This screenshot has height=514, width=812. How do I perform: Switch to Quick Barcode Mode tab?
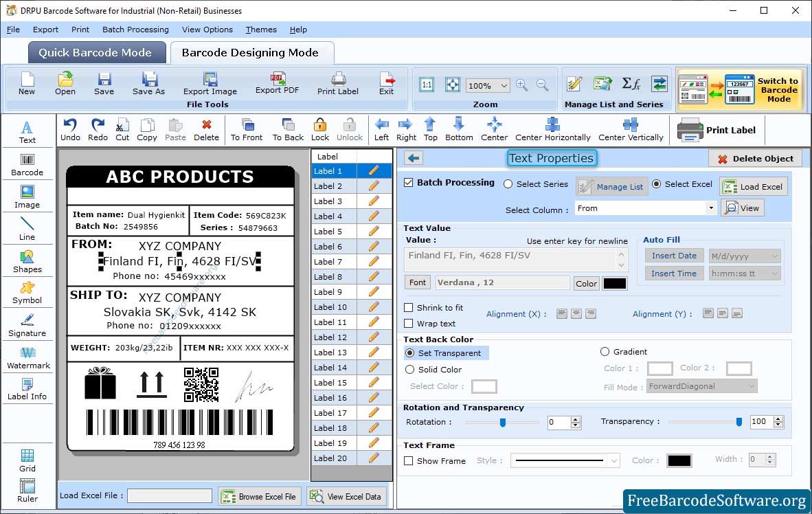coord(96,52)
